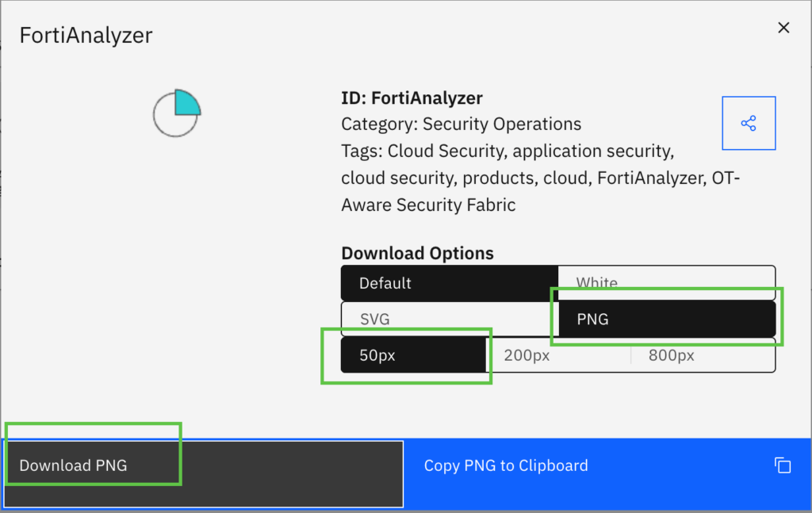The image size is (812, 513).
Task: Click the FortiAnalyzer pie chart preview icon
Action: click(x=176, y=113)
